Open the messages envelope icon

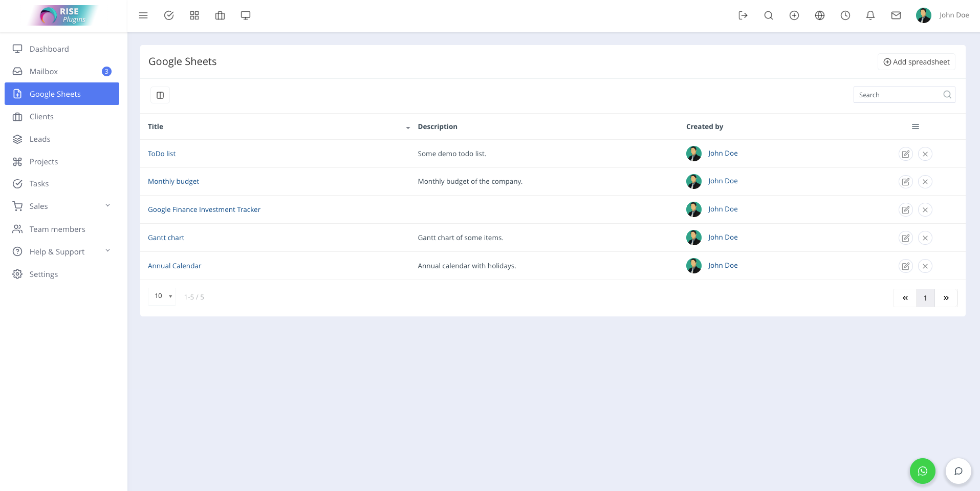896,15
